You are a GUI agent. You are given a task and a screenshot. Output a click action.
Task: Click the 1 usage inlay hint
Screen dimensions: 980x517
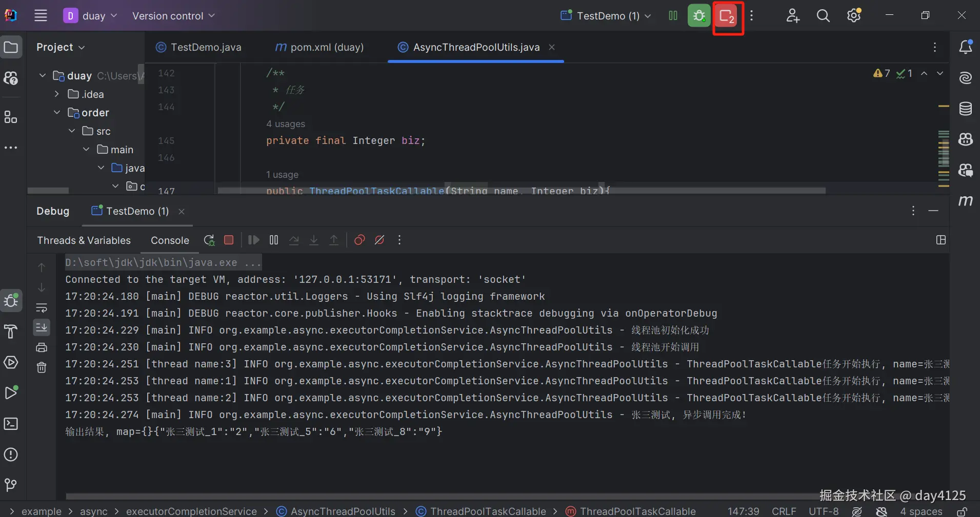point(283,175)
